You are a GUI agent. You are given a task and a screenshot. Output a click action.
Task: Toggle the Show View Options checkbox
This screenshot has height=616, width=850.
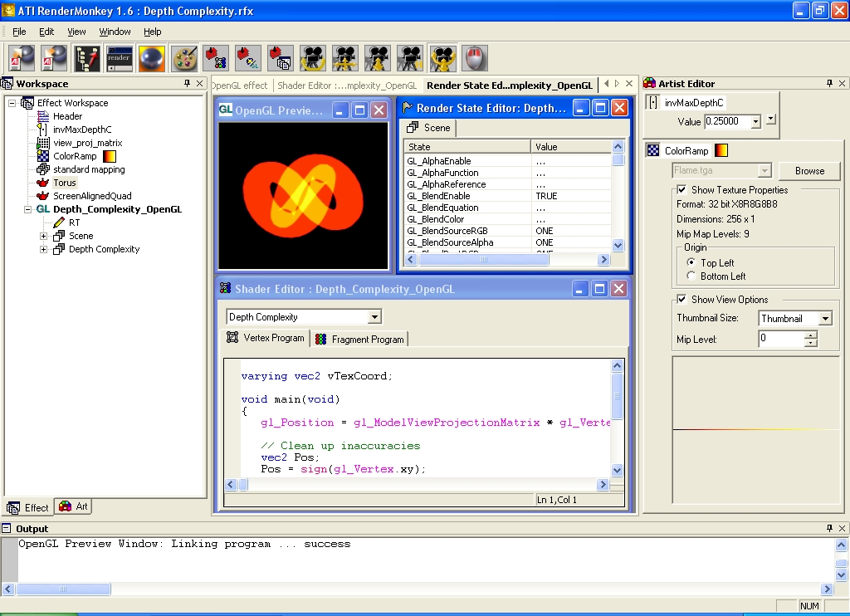pos(682,300)
